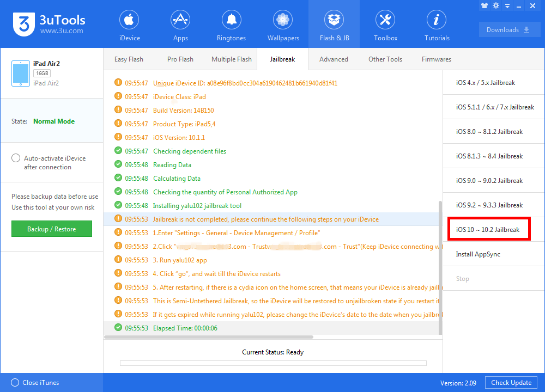
Task: Switch to Multiple Flash tab
Action: [x=232, y=59]
